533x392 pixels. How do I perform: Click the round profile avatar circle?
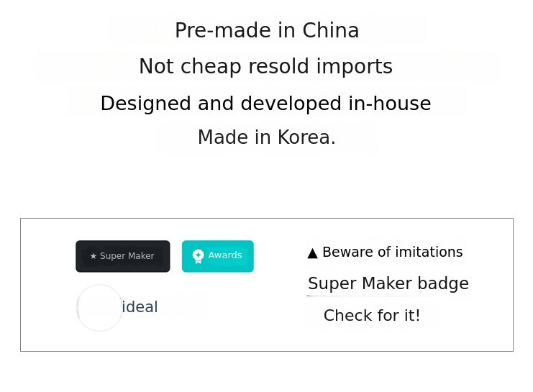coord(99,308)
